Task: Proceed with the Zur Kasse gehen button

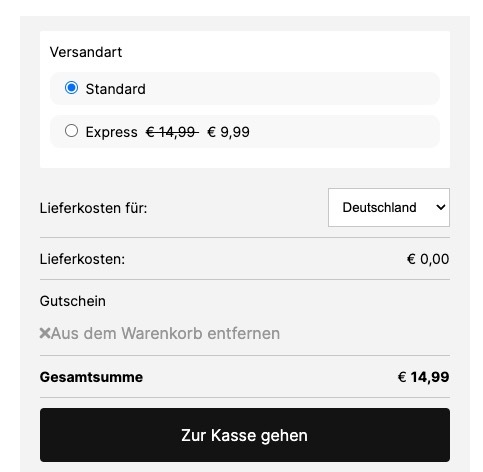Action: [245, 435]
